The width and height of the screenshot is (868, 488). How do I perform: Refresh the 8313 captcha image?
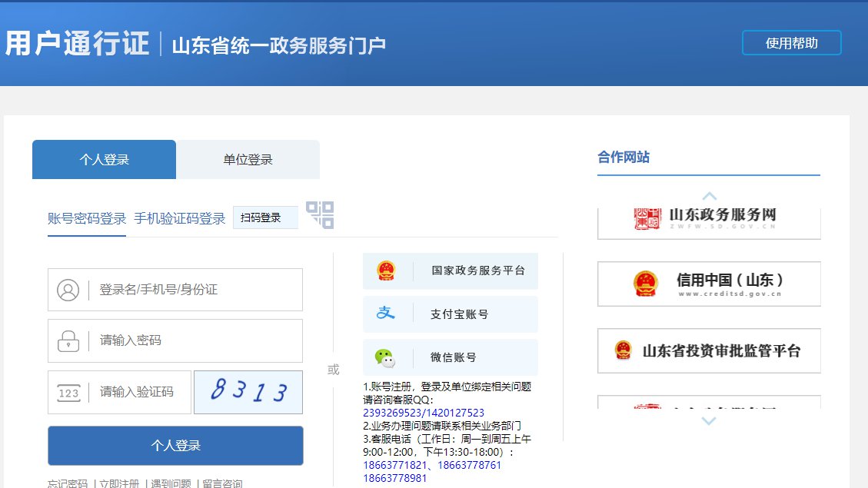(x=248, y=392)
